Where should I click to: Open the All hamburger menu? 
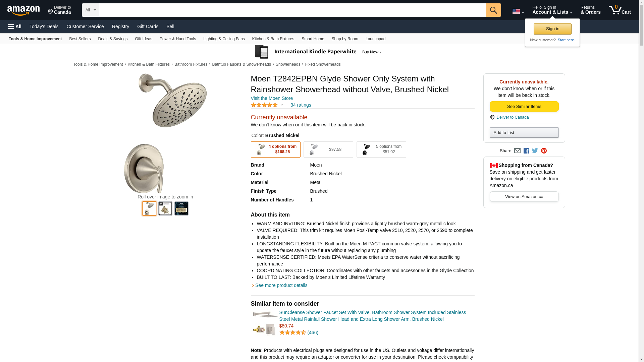[15, 26]
